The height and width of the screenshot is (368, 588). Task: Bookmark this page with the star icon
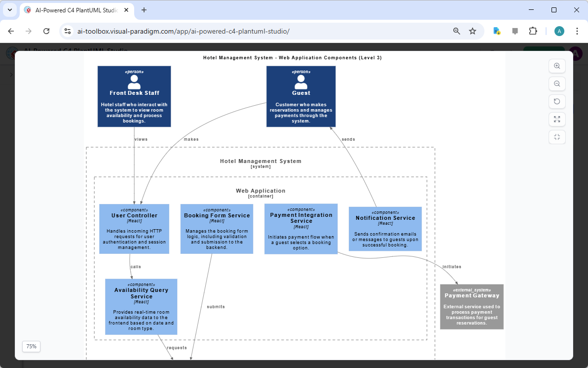click(473, 31)
